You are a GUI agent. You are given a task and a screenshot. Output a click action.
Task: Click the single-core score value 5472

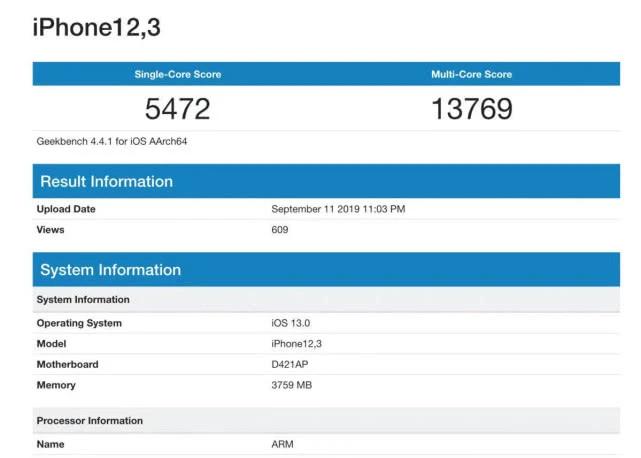(177, 109)
